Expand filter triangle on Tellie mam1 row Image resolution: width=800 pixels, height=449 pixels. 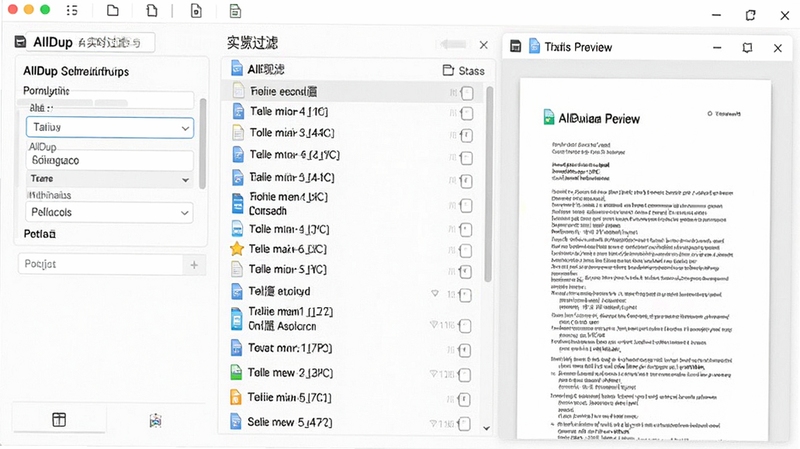pos(433,324)
